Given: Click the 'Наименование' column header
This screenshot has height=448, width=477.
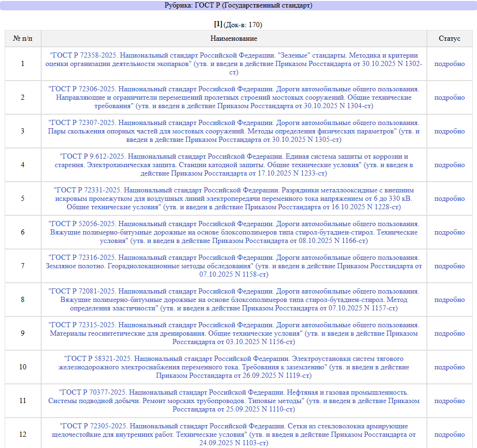Looking at the screenshot, I should (x=234, y=38).
